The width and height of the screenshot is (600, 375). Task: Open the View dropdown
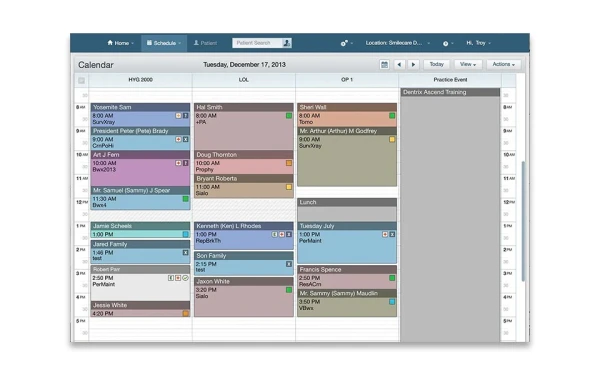click(468, 64)
